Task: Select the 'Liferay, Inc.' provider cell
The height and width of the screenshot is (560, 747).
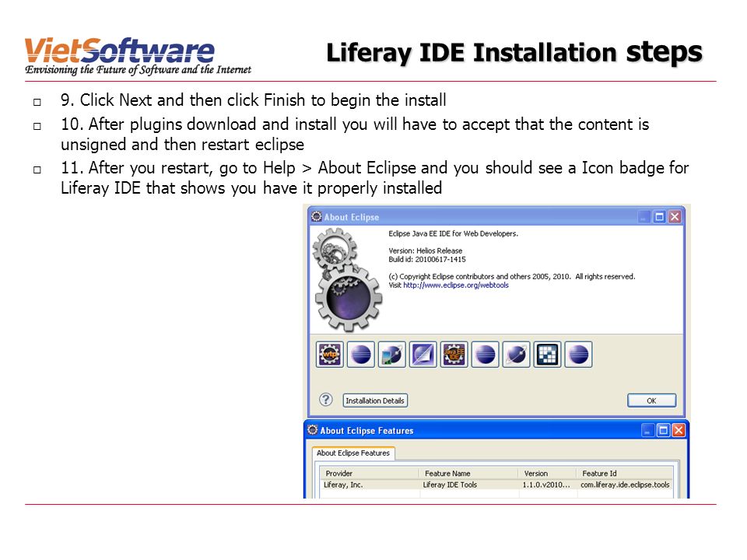Action: pos(343,485)
